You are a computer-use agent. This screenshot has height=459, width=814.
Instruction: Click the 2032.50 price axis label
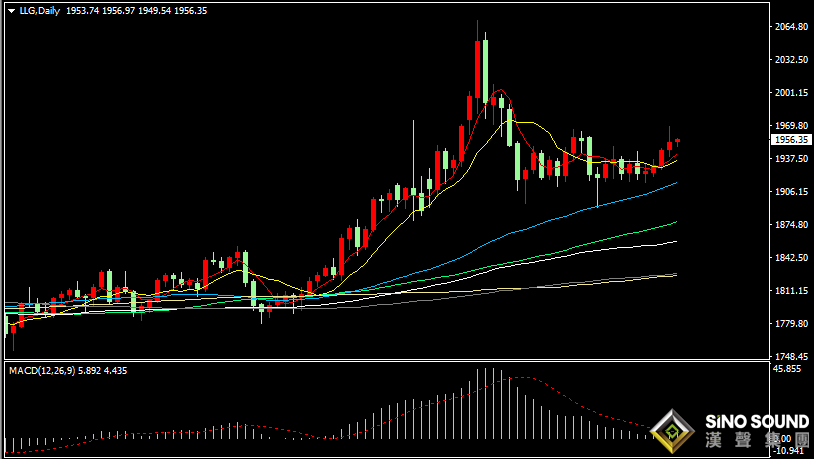click(x=792, y=60)
